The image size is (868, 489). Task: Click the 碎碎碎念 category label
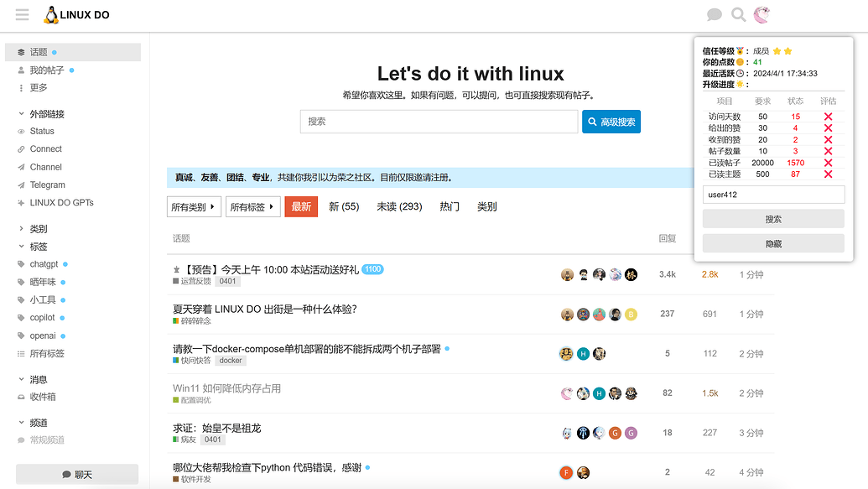click(x=192, y=321)
